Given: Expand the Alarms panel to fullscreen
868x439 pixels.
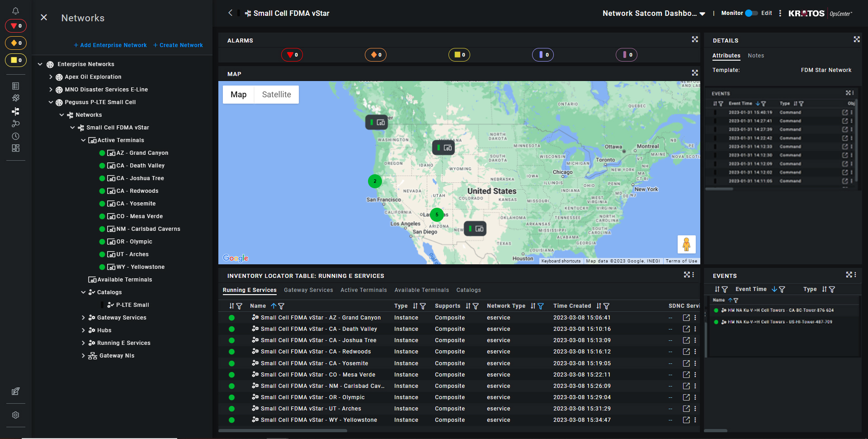Looking at the screenshot, I should (695, 40).
